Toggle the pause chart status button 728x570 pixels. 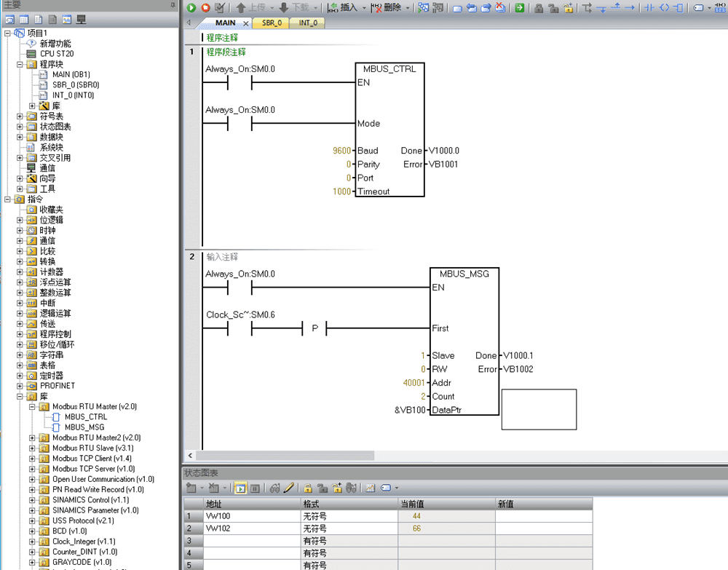click(255, 488)
